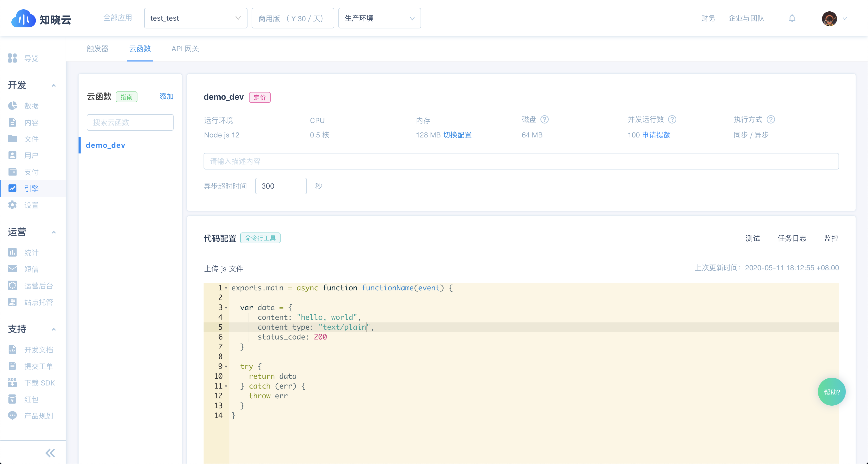Click the notification bell icon

point(792,18)
